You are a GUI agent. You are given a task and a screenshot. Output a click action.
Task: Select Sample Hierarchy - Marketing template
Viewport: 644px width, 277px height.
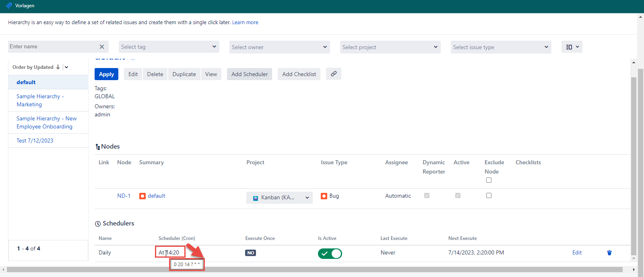click(x=40, y=100)
